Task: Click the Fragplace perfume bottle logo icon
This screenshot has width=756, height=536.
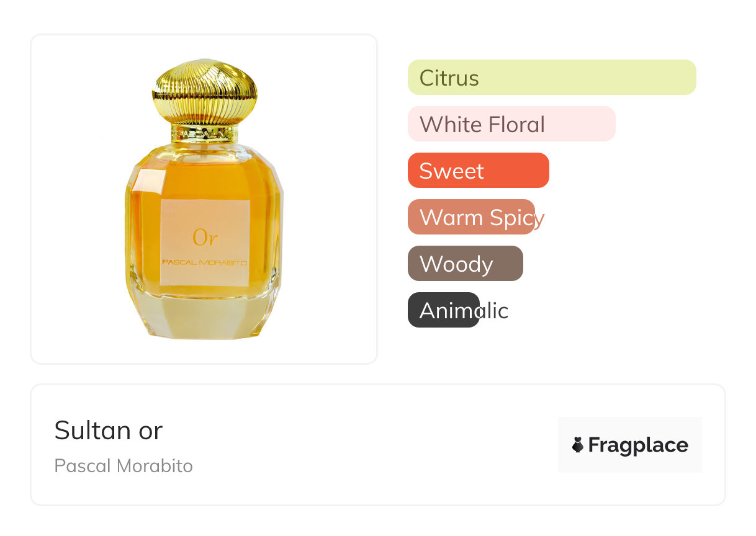Action: pyautogui.click(x=578, y=445)
